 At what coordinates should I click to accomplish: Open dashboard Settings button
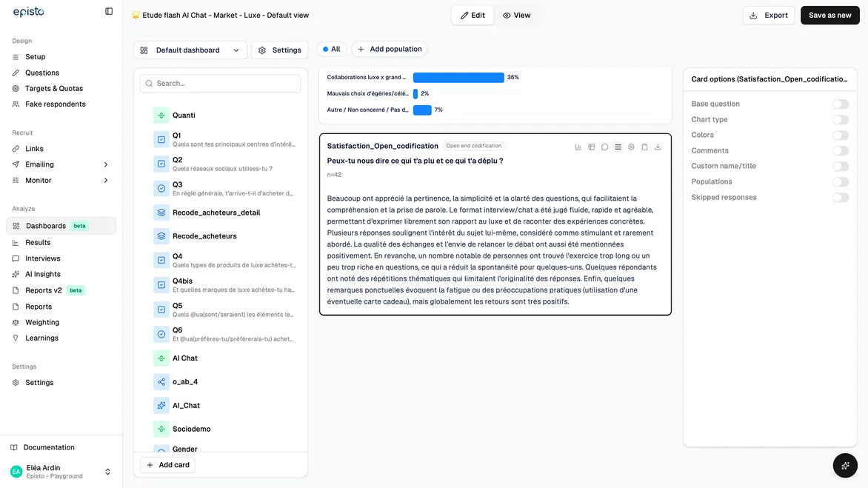279,50
